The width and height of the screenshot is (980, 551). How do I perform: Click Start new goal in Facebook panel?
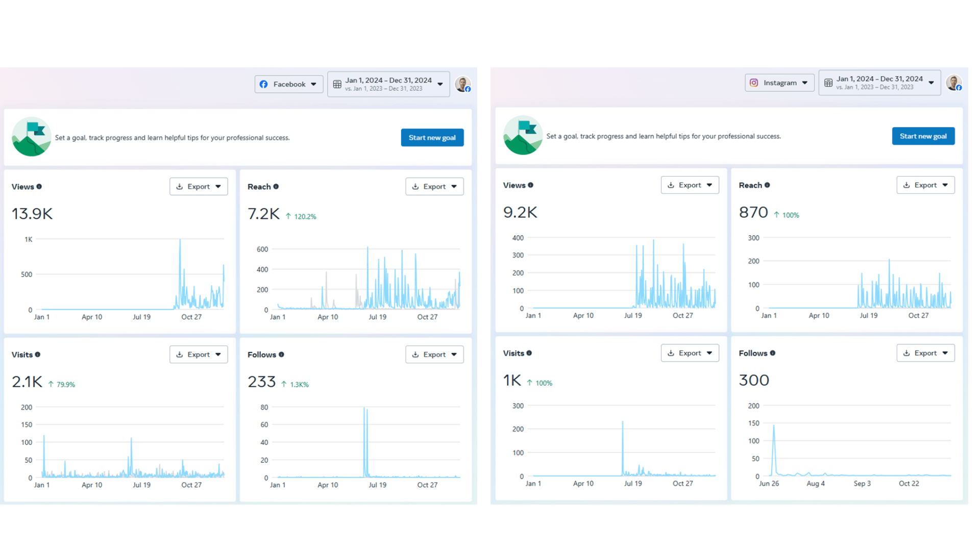[x=432, y=138]
